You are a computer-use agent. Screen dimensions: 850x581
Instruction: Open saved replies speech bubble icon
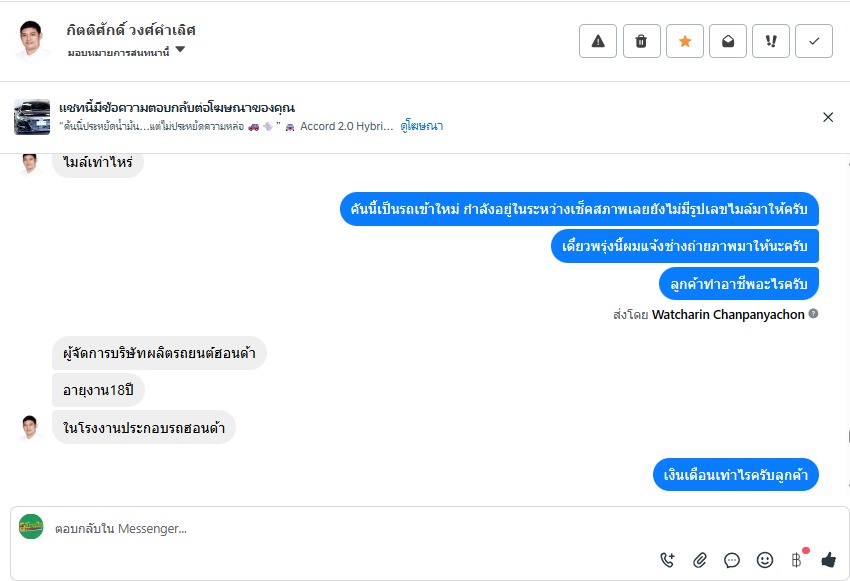click(732, 560)
